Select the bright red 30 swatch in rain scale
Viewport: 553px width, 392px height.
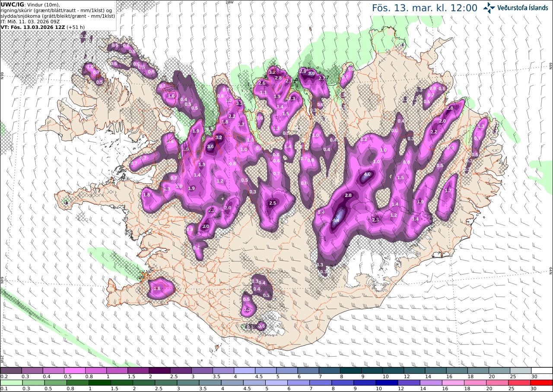pos(542,383)
